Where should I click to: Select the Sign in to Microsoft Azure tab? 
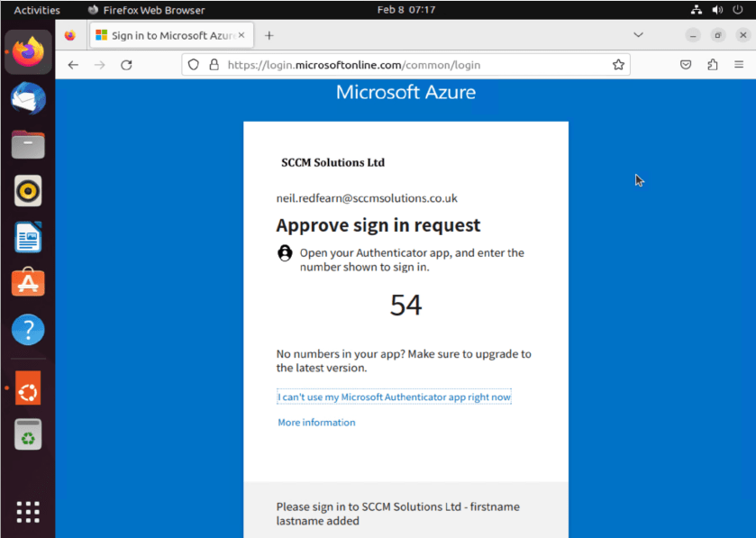pyautogui.click(x=167, y=34)
